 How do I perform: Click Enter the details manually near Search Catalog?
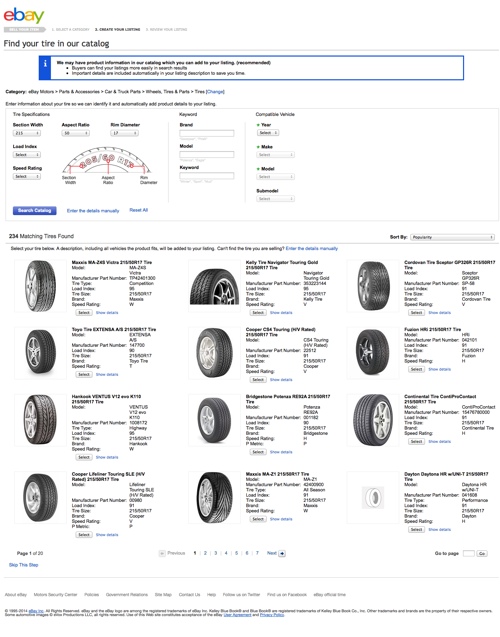point(93,211)
